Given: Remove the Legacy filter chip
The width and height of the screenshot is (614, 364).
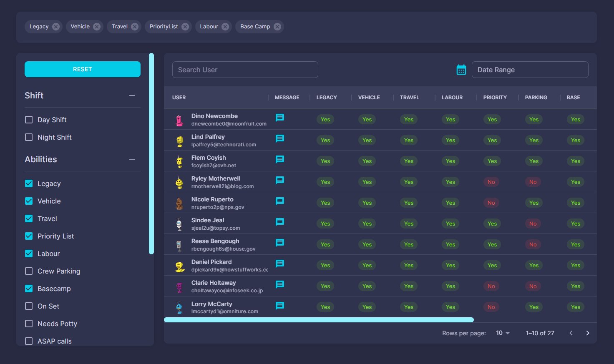Looking at the screenshot, I should (x=56, y=27).
